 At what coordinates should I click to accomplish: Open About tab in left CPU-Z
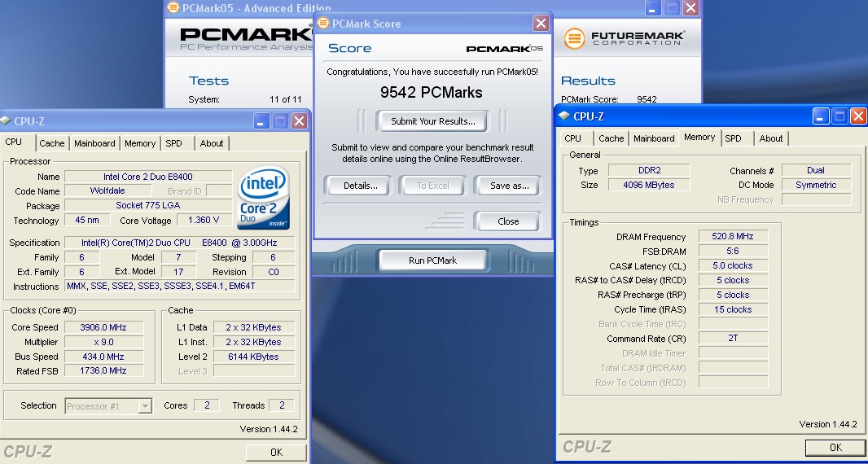[x=212, y=142]
